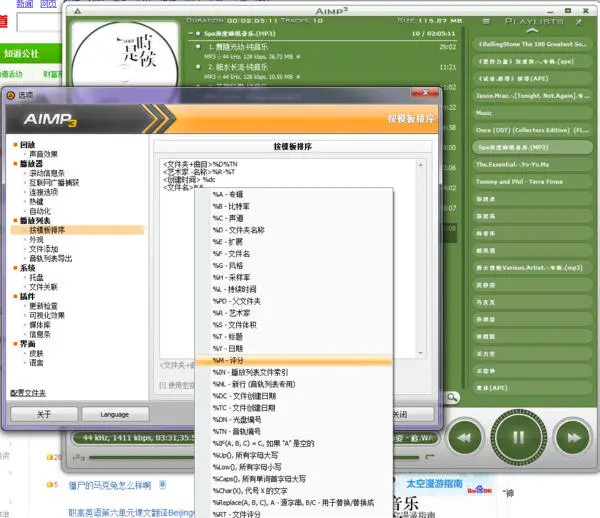This screenshot has width=600, height=518.
Task: Pause playback with the center button
Action: (518, 437)
